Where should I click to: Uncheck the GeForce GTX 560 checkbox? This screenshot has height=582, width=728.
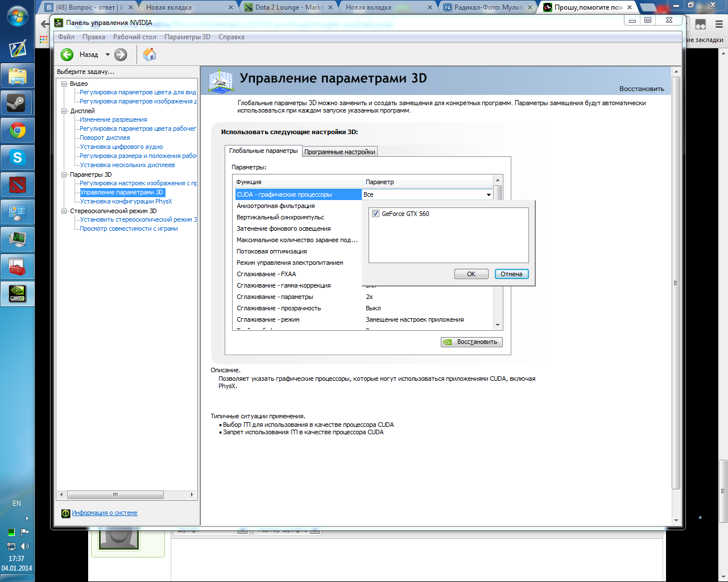(x=375, y=214)
